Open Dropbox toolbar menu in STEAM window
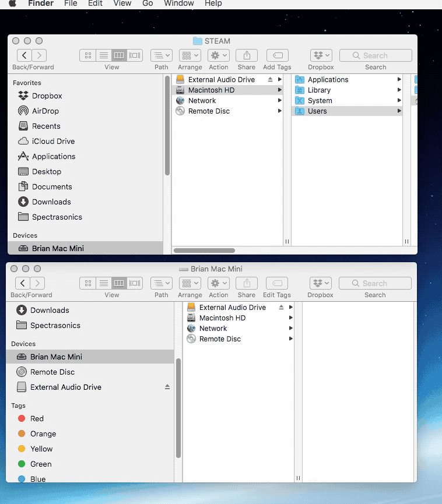442x504 pixels. point(321,55)
